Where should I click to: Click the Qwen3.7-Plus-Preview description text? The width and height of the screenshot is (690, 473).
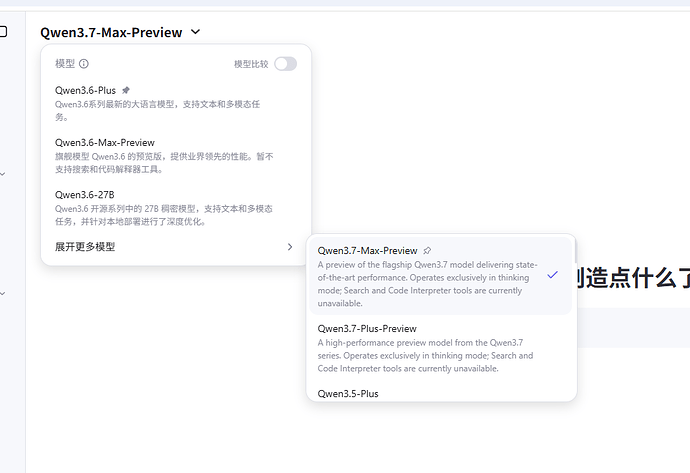tap(425, 356)
